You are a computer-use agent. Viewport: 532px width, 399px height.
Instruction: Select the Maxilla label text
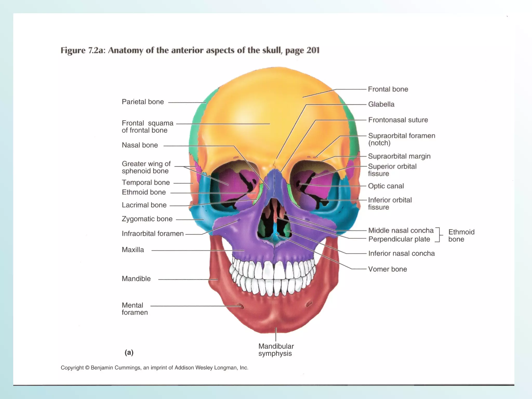133,250
